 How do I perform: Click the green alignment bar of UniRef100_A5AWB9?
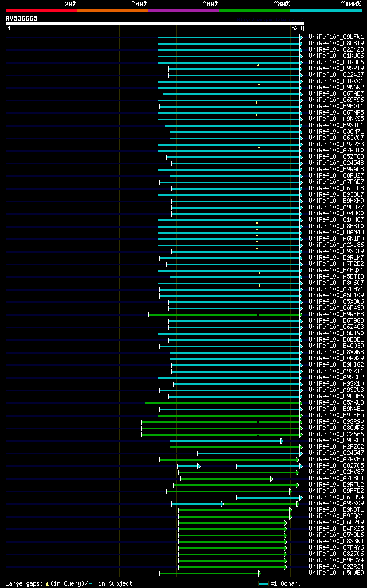click(x=210, y=573)
